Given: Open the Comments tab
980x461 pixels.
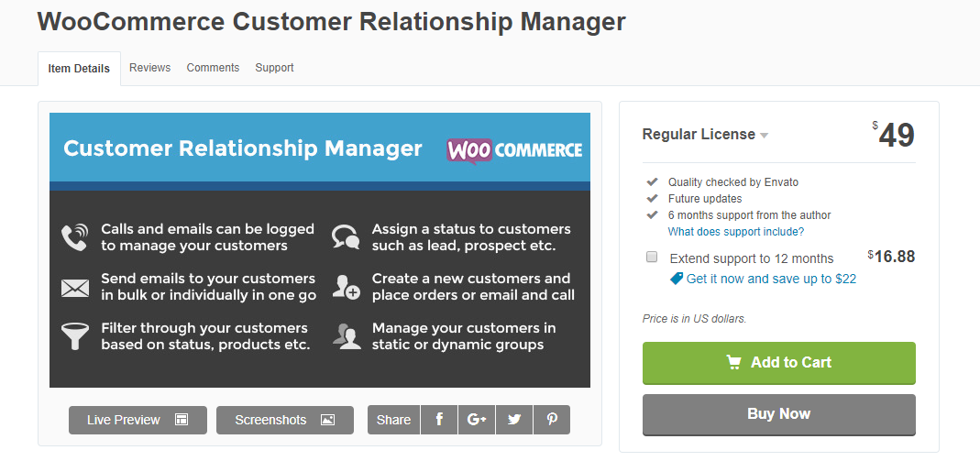Looking at the screenshot, I should [x=213, y=68].
